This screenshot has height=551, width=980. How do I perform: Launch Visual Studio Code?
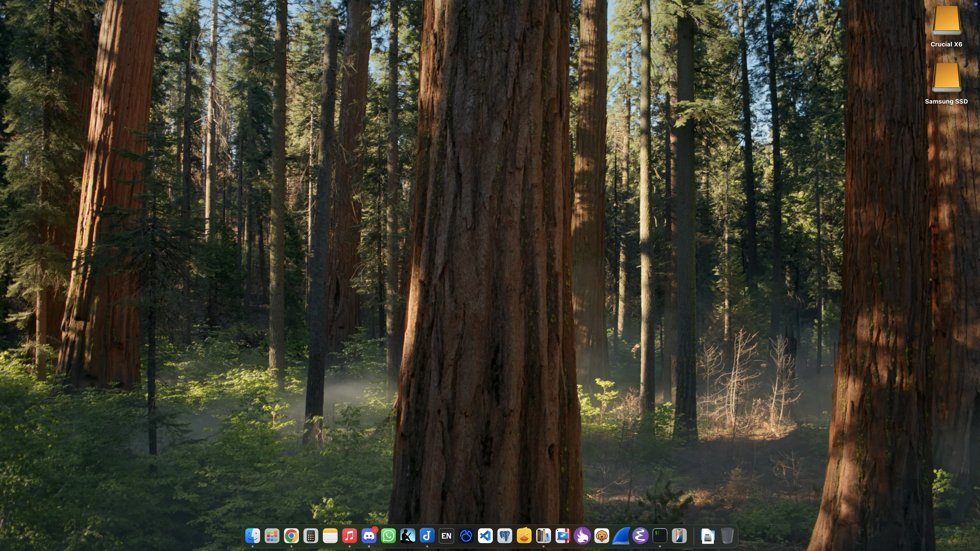tap(485, 536)
